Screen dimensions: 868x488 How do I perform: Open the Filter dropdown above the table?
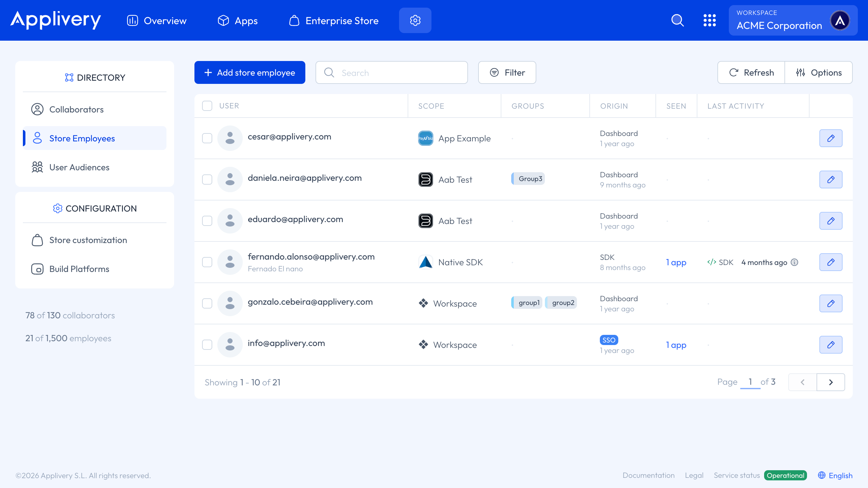(x=507, y=72)
